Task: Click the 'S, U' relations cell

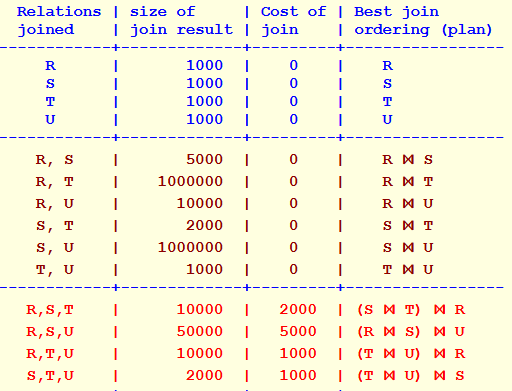Action: (x=54, y=248)
